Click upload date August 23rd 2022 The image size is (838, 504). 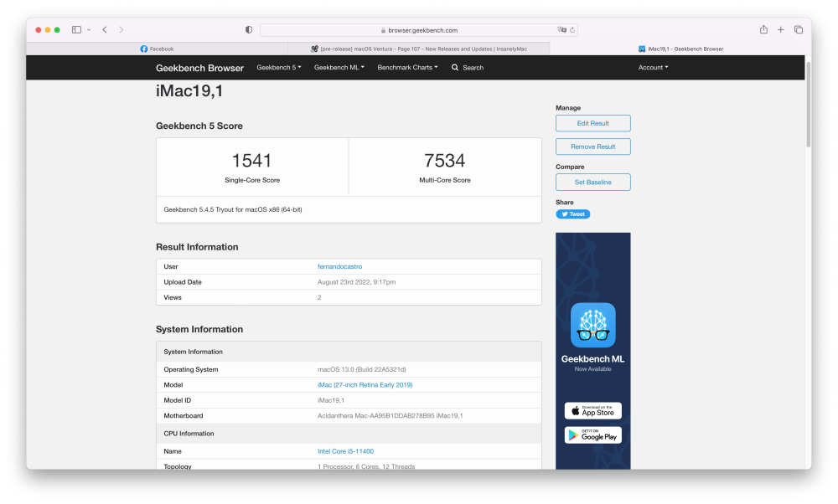pyautogui.click(x=356, y=282)
